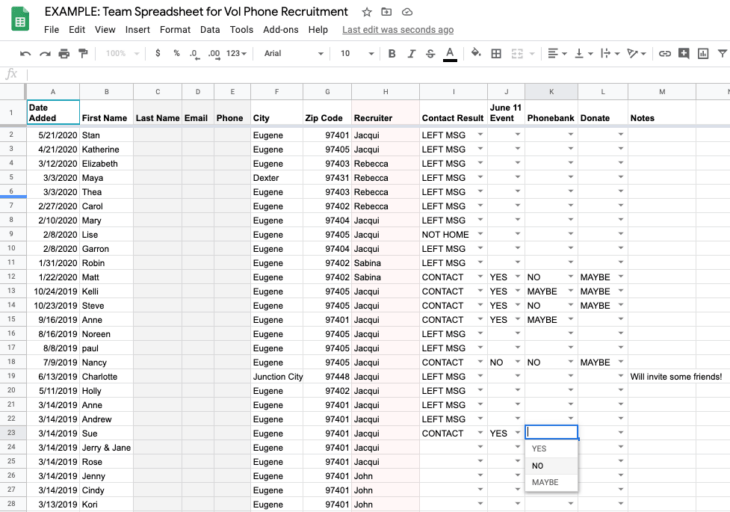Image resolution: width=730 pixels, height=512 pixels.
Task: Open Donate dropdown for Steve row
Action: (621, 305)
